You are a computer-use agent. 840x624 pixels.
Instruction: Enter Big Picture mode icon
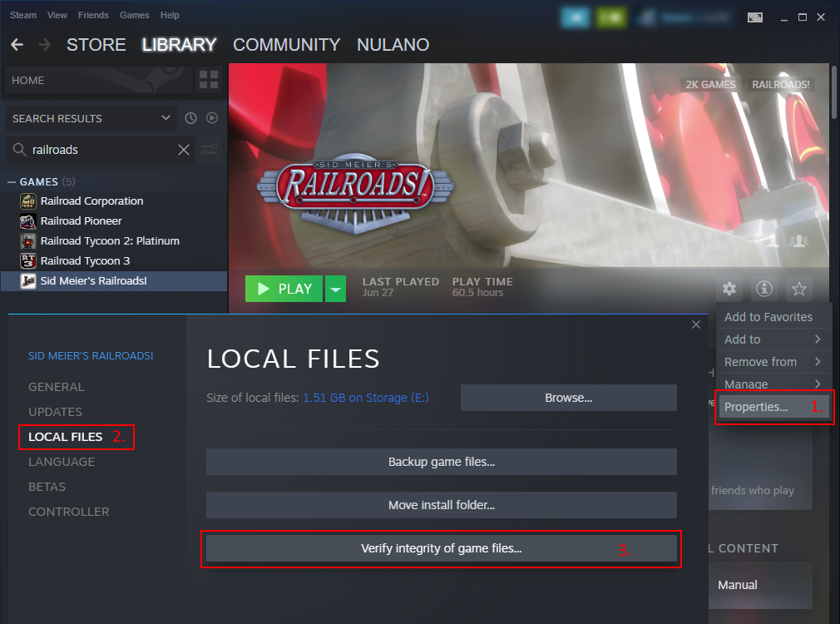(755, 17)
